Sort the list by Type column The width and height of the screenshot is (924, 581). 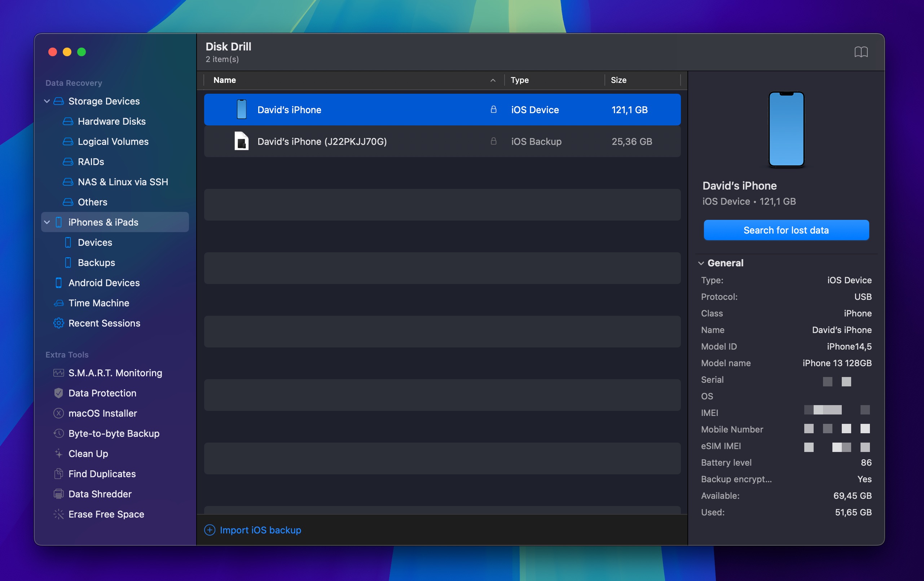pos(520,80)
